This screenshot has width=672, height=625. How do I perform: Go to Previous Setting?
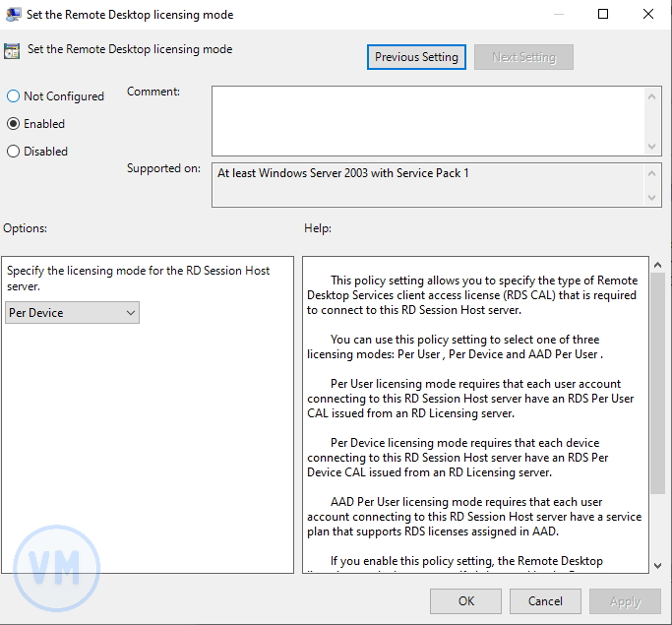tap(416, 57)
